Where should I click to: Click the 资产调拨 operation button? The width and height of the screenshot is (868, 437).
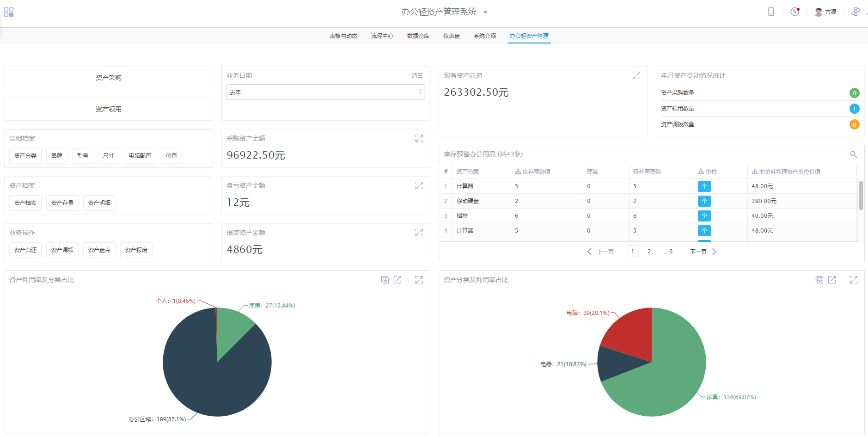(x=62, y=250)
